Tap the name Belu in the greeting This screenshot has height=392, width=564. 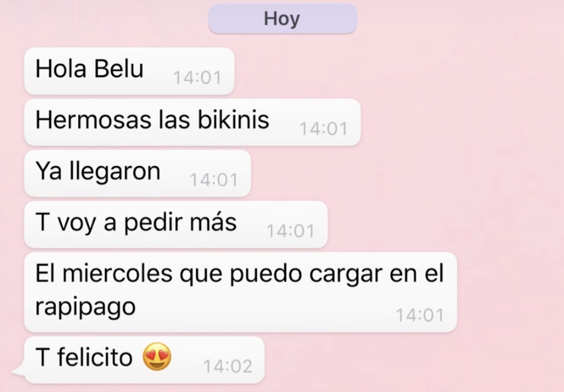(x=119, y=69)
